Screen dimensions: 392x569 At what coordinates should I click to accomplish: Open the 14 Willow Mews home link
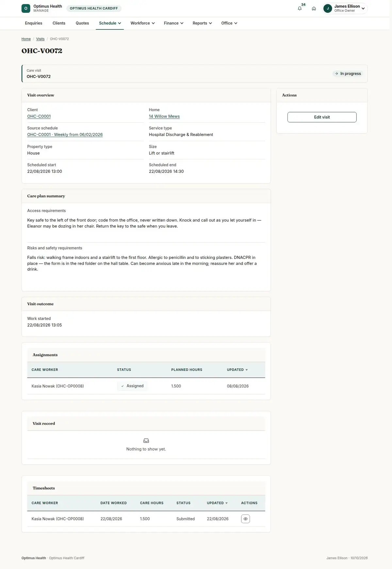(164, 116)
